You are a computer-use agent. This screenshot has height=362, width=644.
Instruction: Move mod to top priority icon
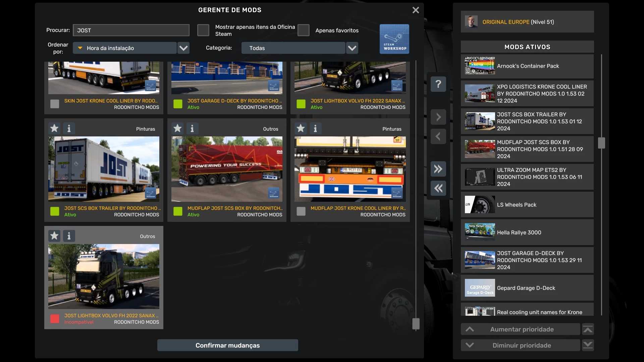[x=588, y=329]
